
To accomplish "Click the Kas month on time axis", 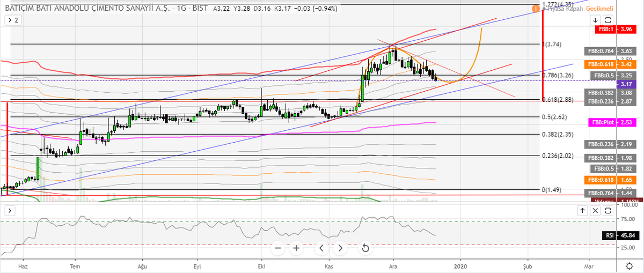I will click(330, 265).
